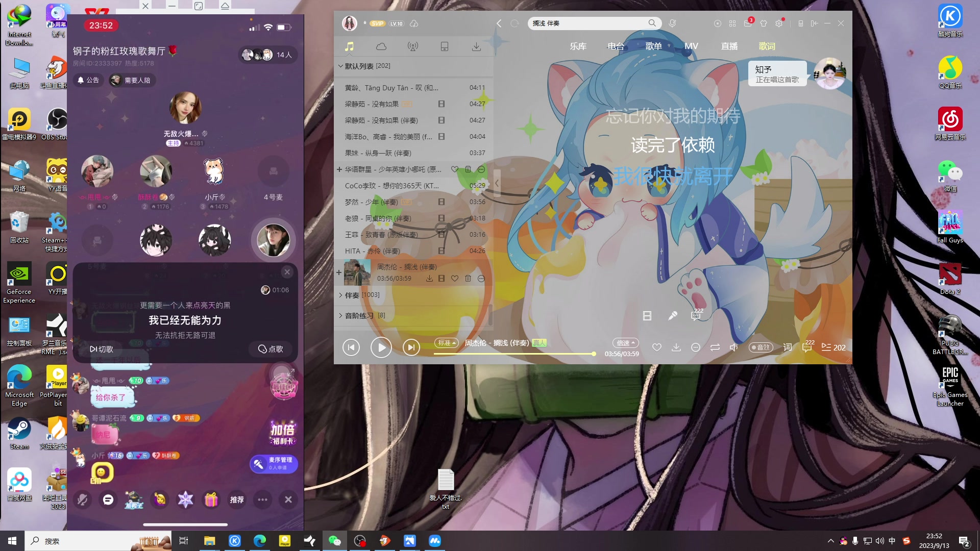This screenshot has width=980, height=551.
Task: Open KuGou settings gear icon
Action: (x=779, y=23)
